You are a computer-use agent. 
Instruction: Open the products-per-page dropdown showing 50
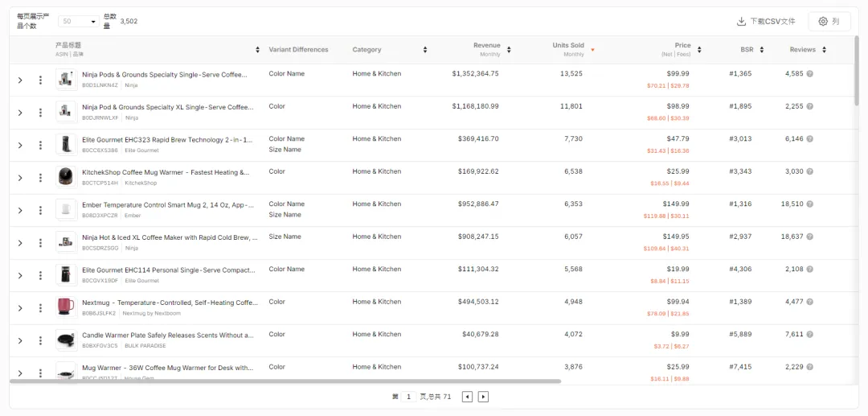[79, 22]
